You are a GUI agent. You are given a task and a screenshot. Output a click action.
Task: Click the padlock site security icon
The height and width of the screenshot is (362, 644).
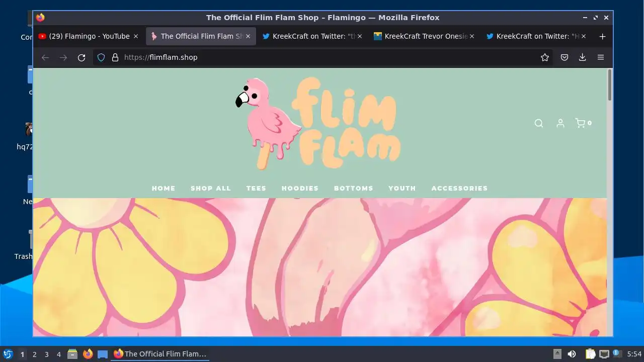[115, 57]
